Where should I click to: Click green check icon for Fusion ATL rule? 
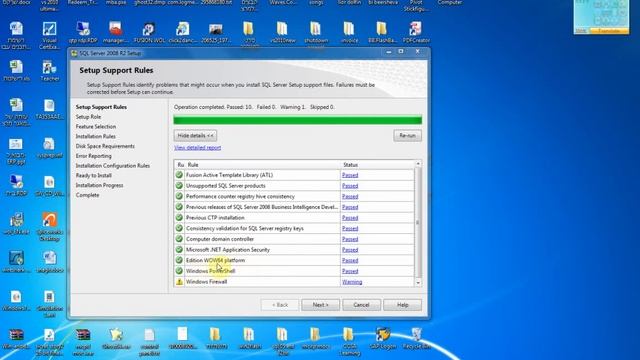click(179, 175)
